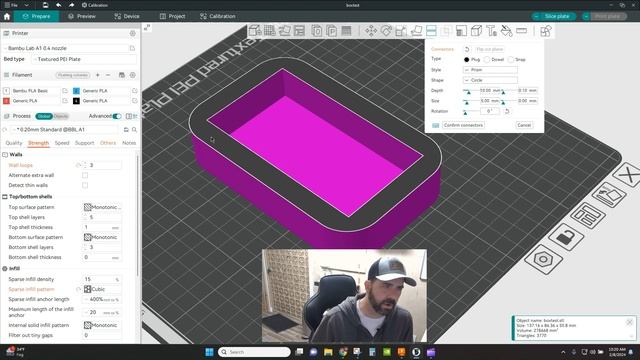The image size is (640, 360).
Task: Click the add filament plus icon
Action: tap(98, 75)
